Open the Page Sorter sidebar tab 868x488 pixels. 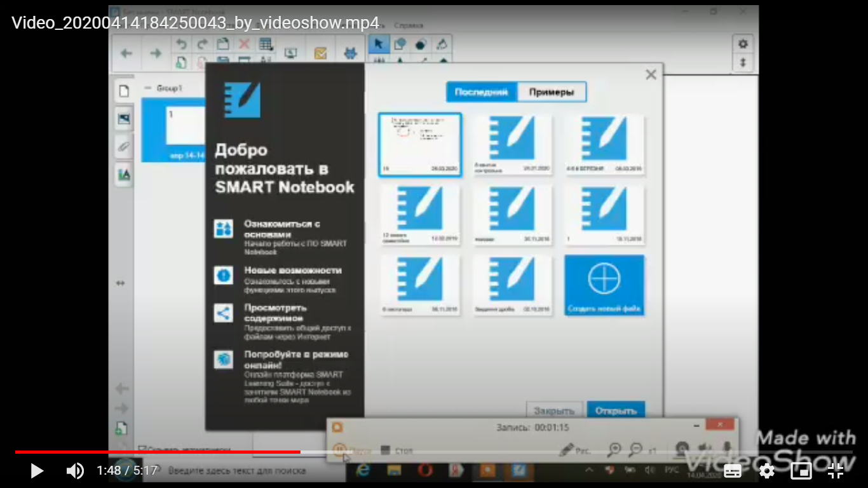(x=124, y=91)
